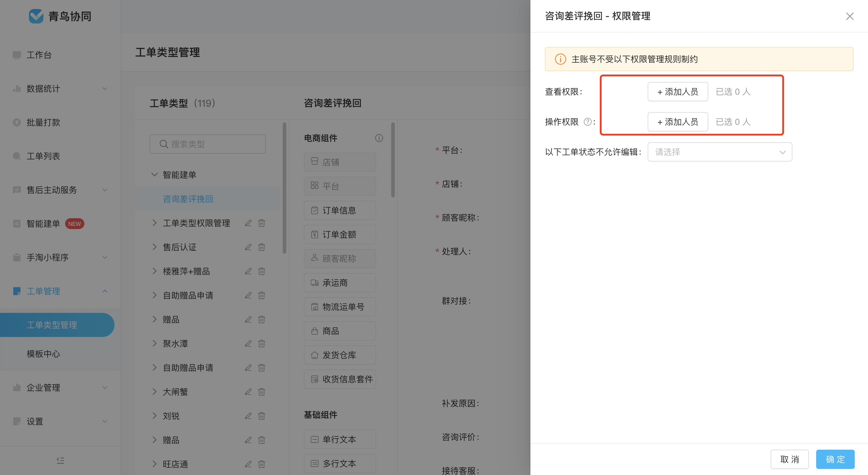868x475 pixels.
Task: Confirm with the 确定 button
Action: point(835,459)
